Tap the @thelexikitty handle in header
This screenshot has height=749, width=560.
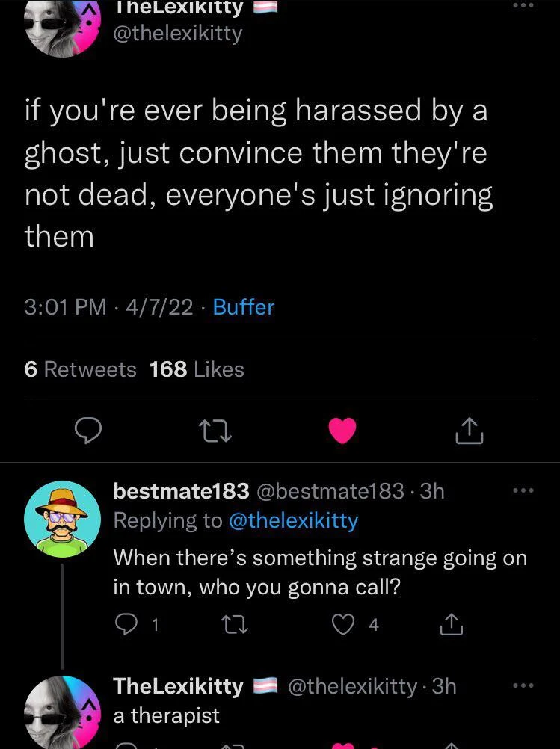click(176, 34)
